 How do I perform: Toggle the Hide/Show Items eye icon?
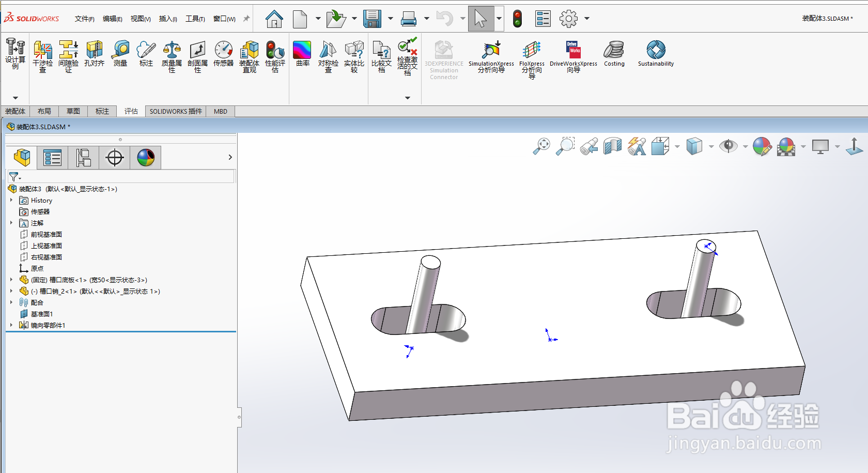click(729, 146)
